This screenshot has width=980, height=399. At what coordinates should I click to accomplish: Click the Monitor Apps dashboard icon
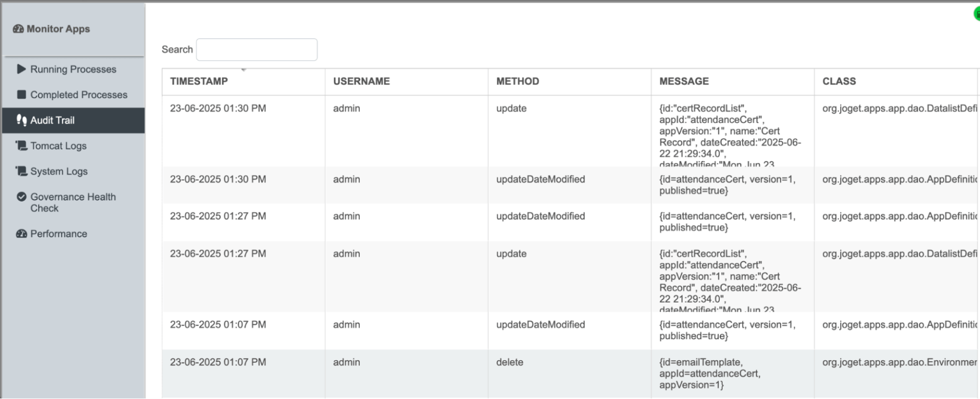18,29
